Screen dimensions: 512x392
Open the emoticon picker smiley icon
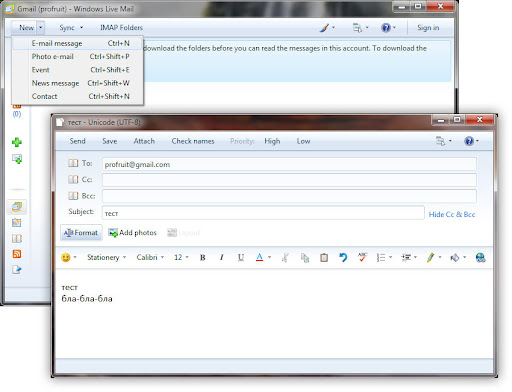[x=66, y=257]
